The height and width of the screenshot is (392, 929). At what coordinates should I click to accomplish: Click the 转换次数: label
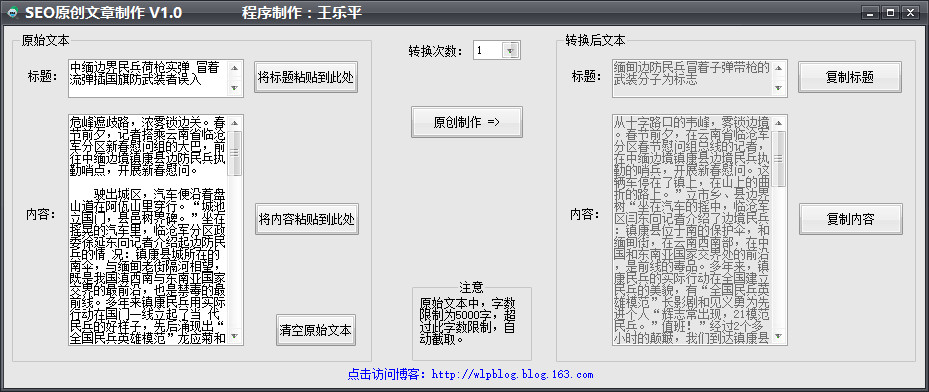point(435,51)
